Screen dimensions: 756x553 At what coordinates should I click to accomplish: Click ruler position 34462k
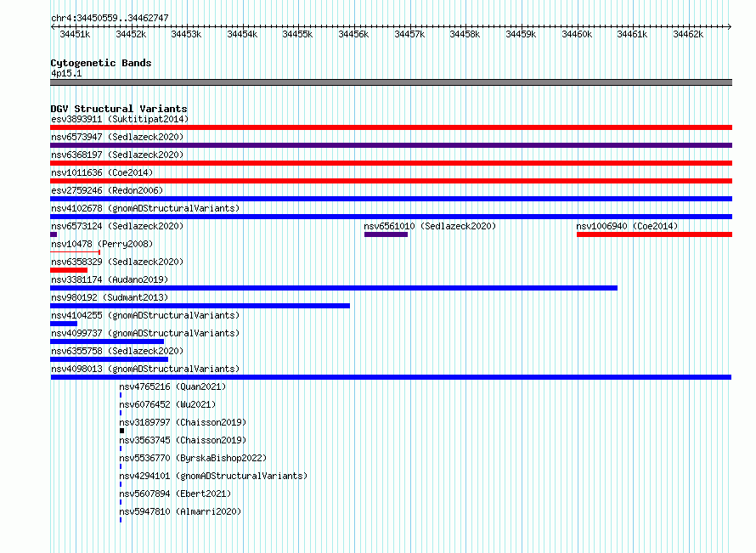(688, 34)
